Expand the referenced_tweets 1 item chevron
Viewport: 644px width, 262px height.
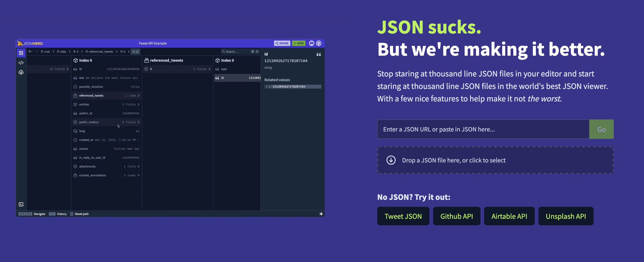click(139, 95)
